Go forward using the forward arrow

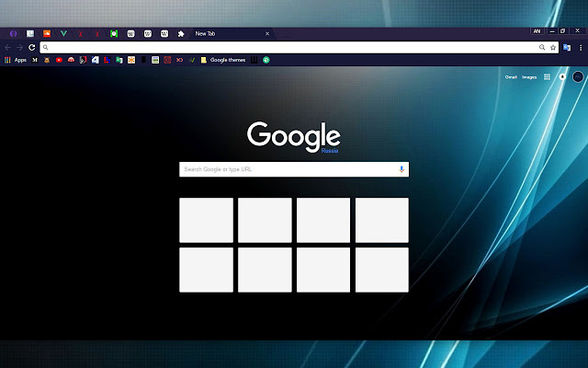pos(20,47)
